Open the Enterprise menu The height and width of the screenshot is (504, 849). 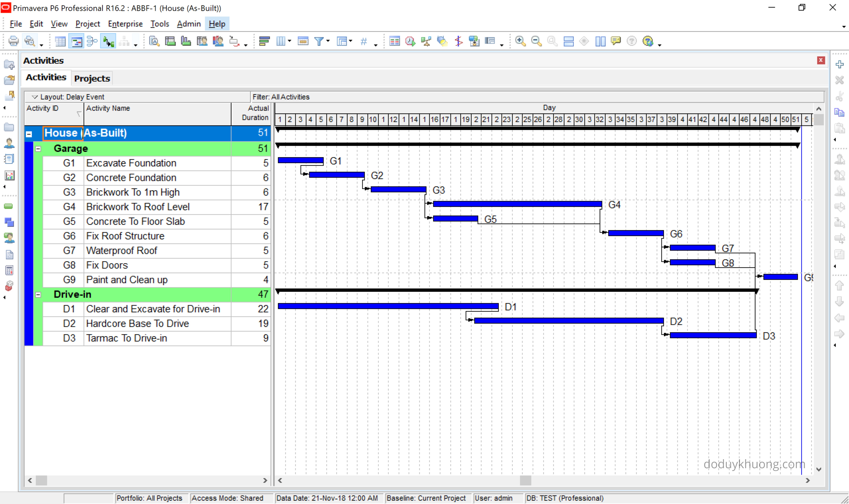click(125, 24)
